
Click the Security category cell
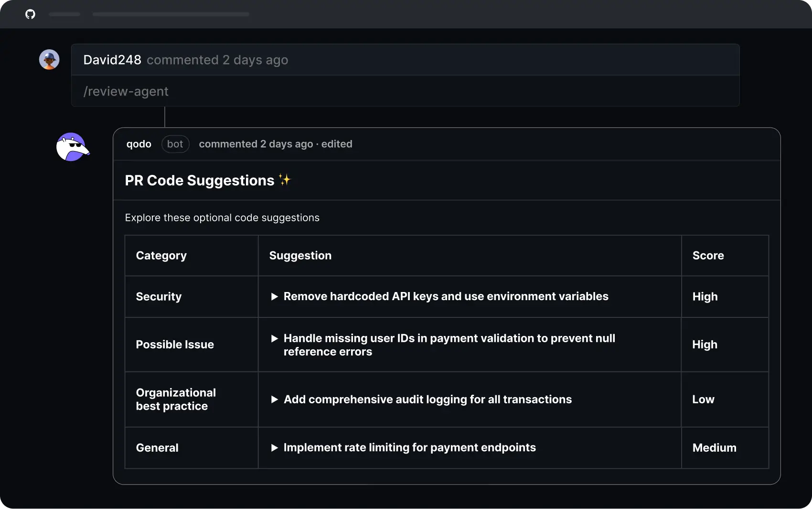(x=159, y=297)
